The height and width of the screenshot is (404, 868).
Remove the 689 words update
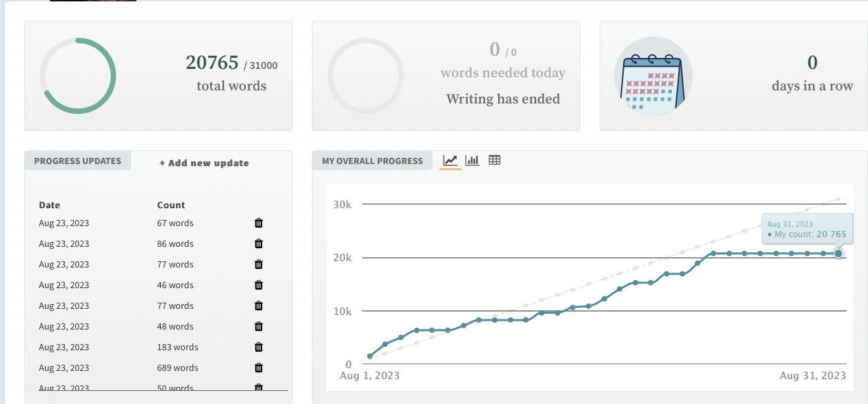(259, 367)
